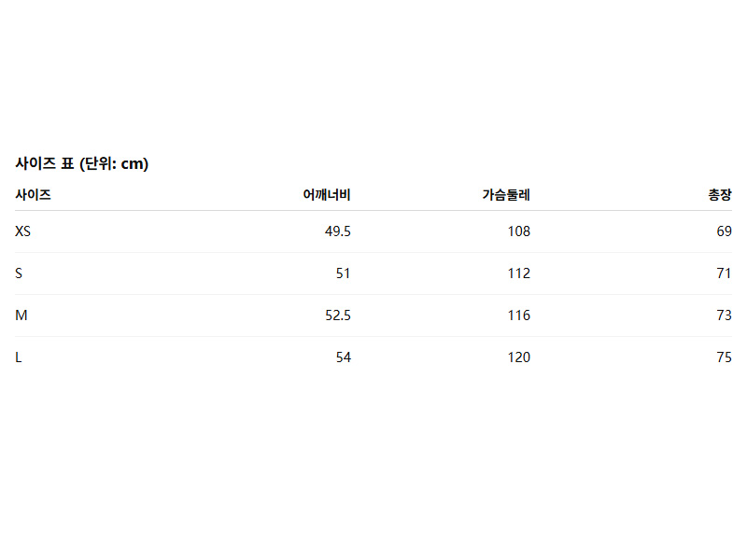Select the 51 shoulder width cell

(x=343, y=273)
